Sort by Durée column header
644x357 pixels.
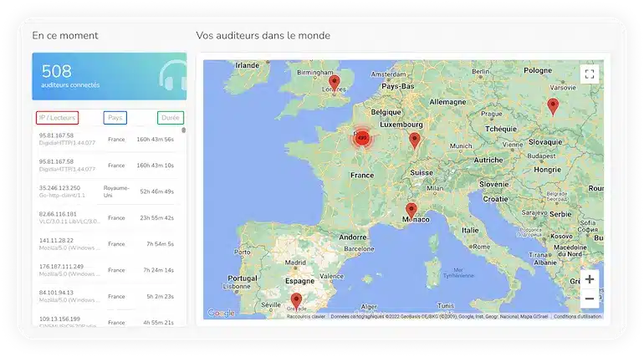point(171,118)
